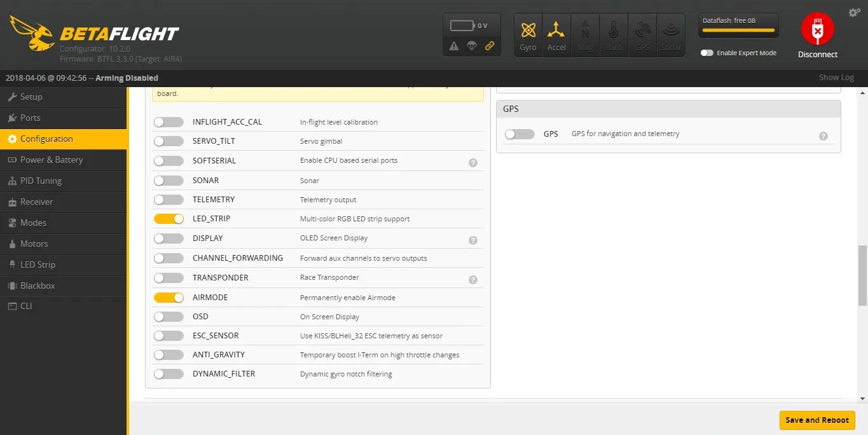Click the Baro sensor icon

click(x=614, y=36)
